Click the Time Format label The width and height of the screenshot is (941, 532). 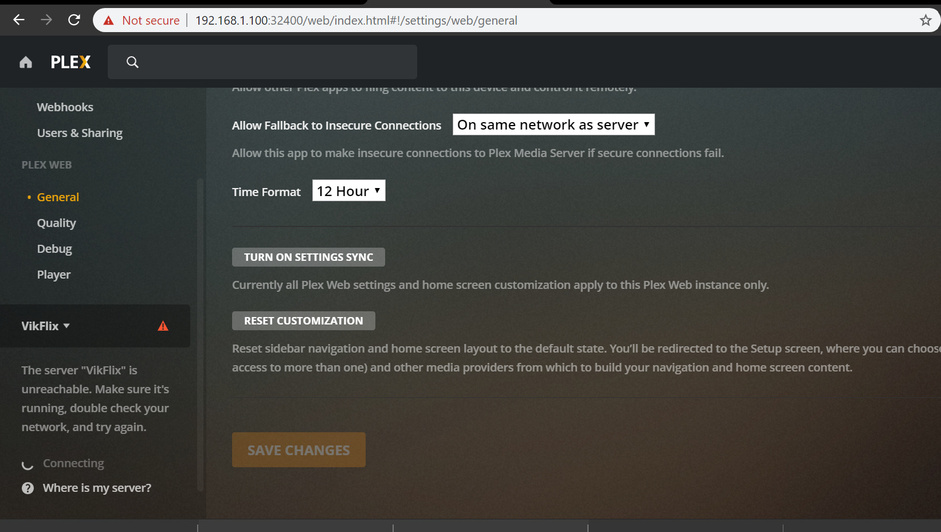pos(266,192)
